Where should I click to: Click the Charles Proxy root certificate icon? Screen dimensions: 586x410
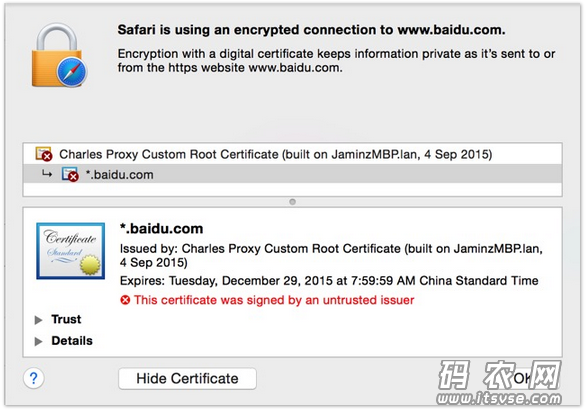coord(44,154)
